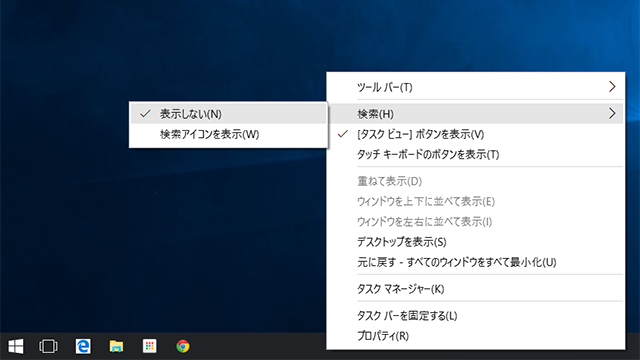Toggle [タスク ビュー] ボタンを表示(V)
This screenshot has width=640, height=360.
point(476,134)
